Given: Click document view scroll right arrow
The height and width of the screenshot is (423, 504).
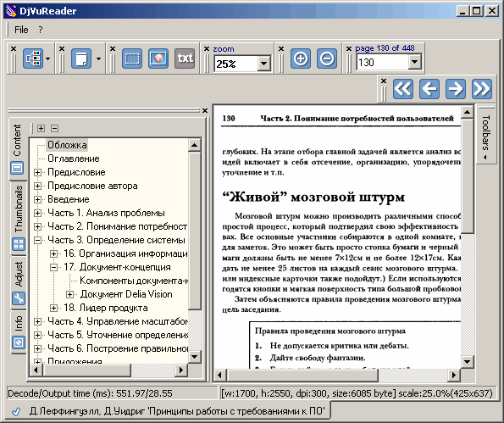Looking at the screenshot, I should tap(454, 375).
